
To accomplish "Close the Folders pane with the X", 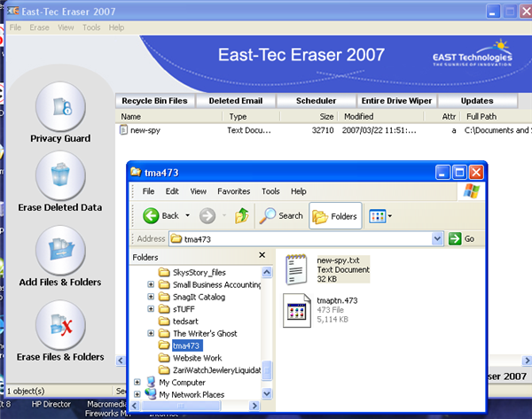I will point(262,255).
